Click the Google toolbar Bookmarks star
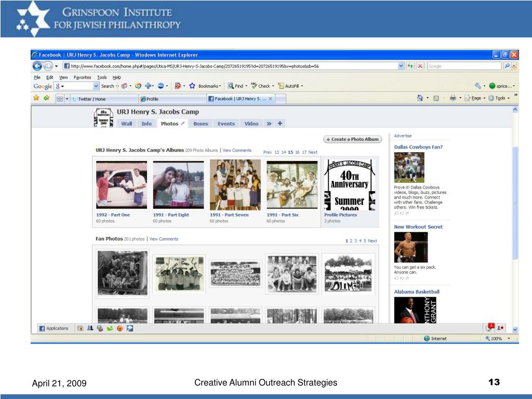Image resolution: width=532 pixels, height=399 pixels. pyautogui.click(x=192, y=86)
